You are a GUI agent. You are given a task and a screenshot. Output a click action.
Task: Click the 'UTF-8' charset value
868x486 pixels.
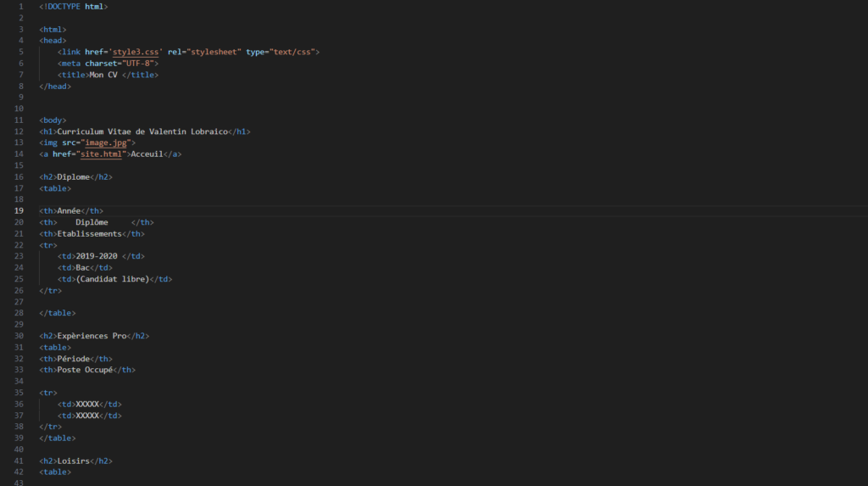[x=138, y=64]
